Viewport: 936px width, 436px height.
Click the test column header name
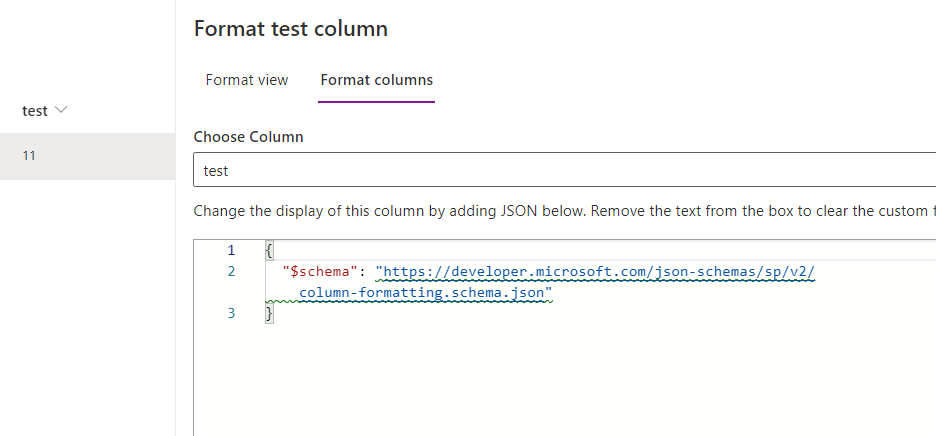tap(35, 111)
